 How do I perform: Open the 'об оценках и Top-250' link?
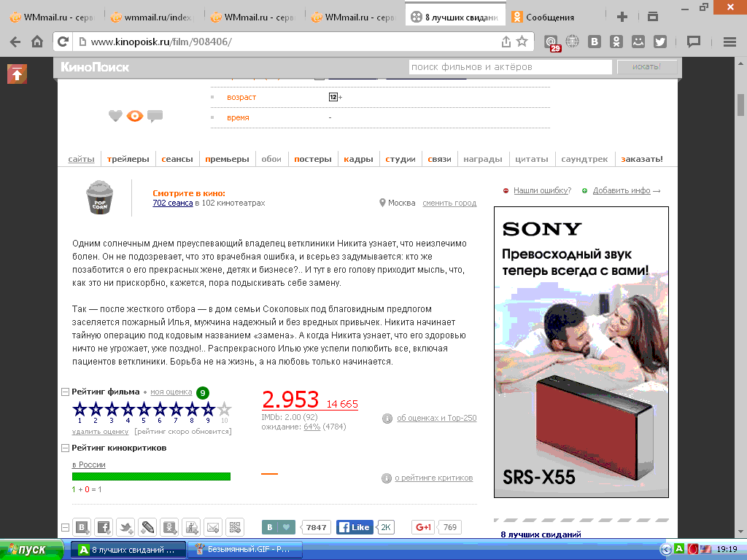point(436,418)
